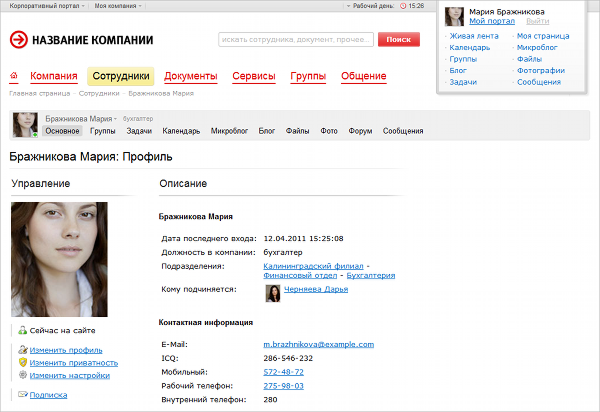Click the settings gear icon

click(23, 375)
